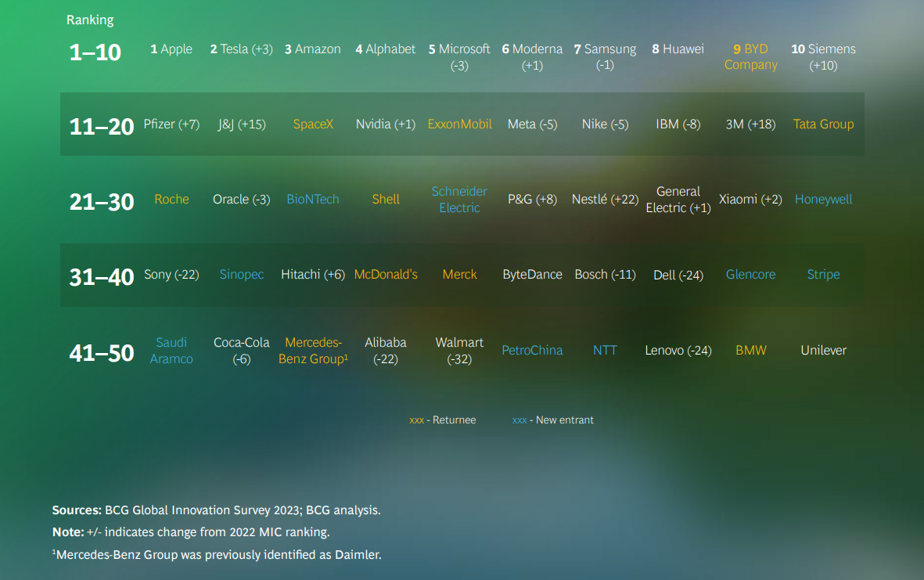Click Lenovo (-24) in the 41–50 row
The image size is (924, 580).
tap(678, 351)
